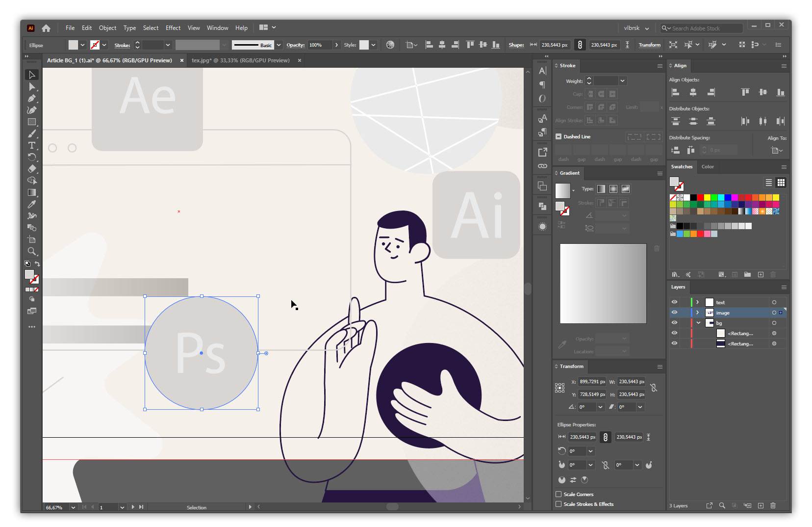Open the Swatches panel grid view icon

[781, 182]
